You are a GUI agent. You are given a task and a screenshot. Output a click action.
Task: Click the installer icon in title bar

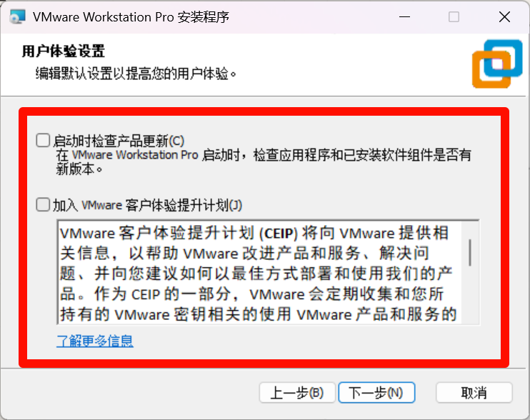pyautogui.click(x=17, y=17)
